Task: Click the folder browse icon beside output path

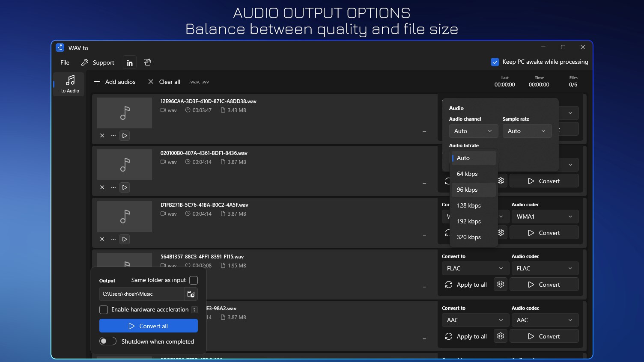Action: (191, 294)
